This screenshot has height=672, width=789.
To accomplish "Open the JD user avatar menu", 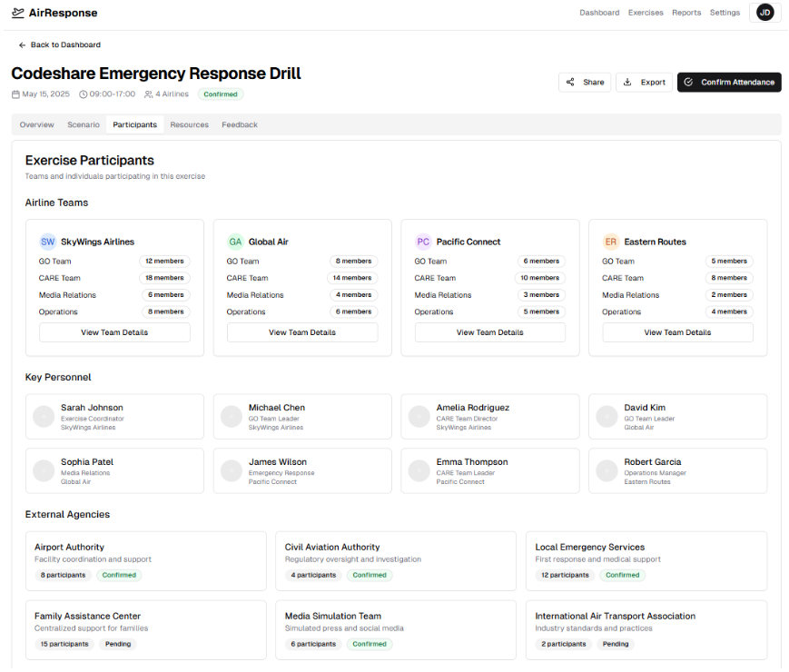I will coord(764,13).
